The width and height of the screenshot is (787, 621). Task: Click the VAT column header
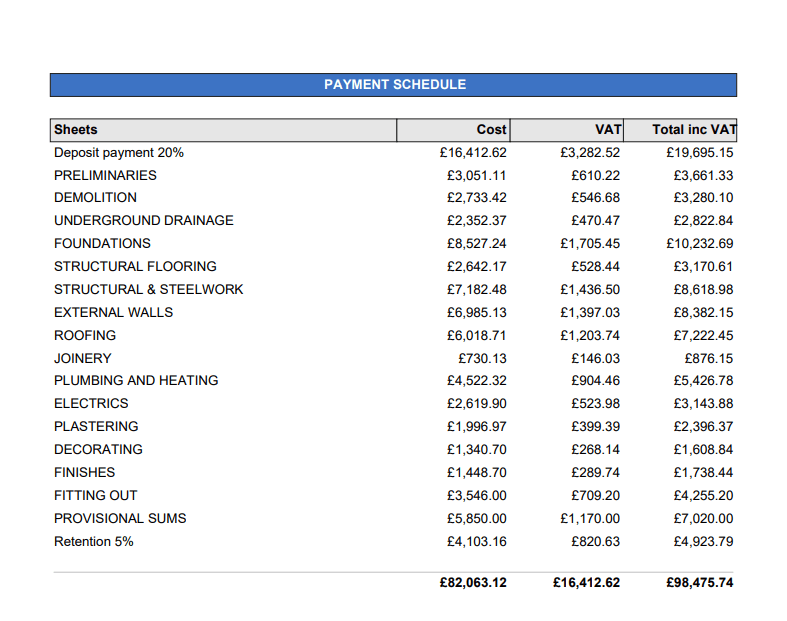pos(608,129)
